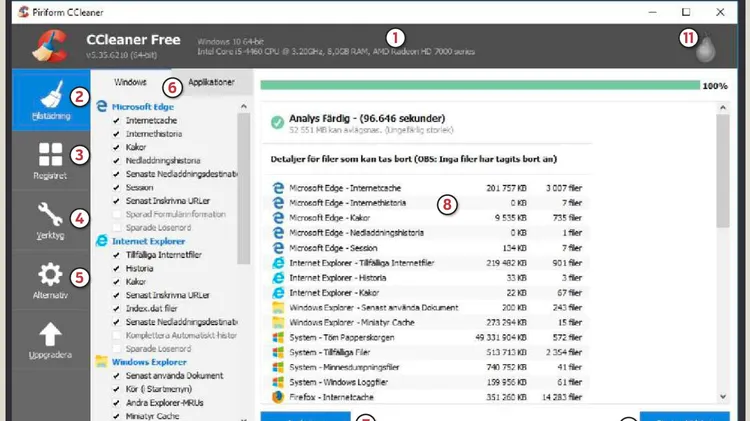Select the Firefox - Internetcache result text
Viewport: 750px width, 421px height.
331,397
